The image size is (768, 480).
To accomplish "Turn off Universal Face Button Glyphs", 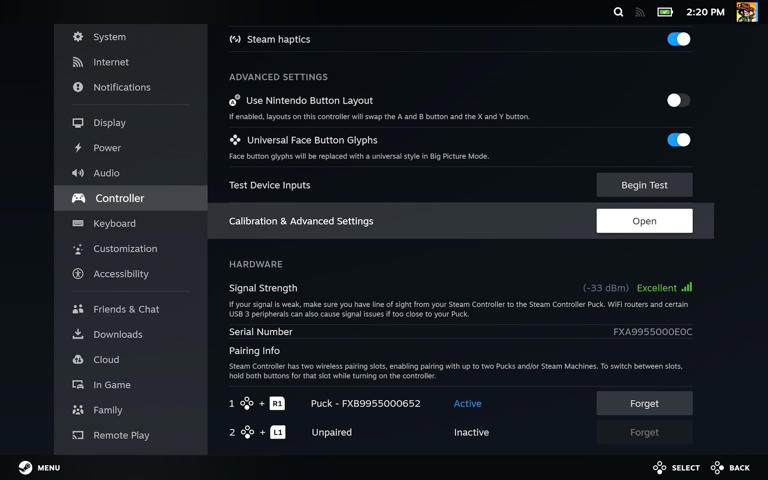I will 678,140.
